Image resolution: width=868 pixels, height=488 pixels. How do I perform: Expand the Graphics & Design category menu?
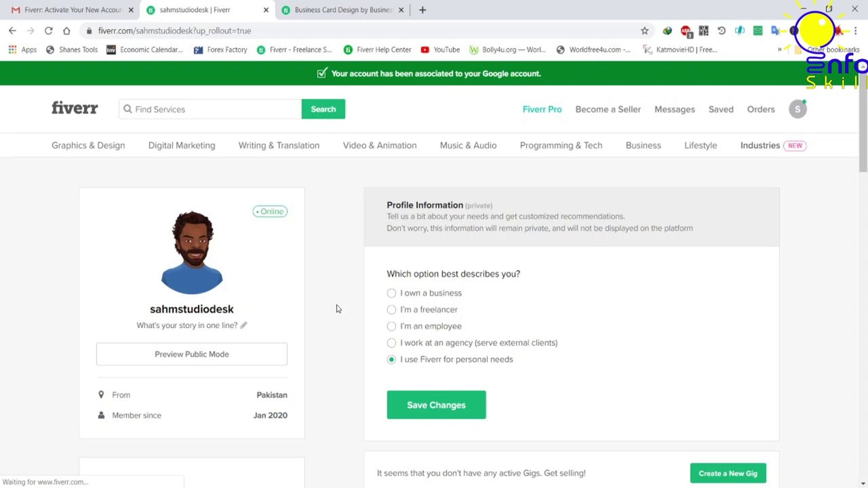88,145
